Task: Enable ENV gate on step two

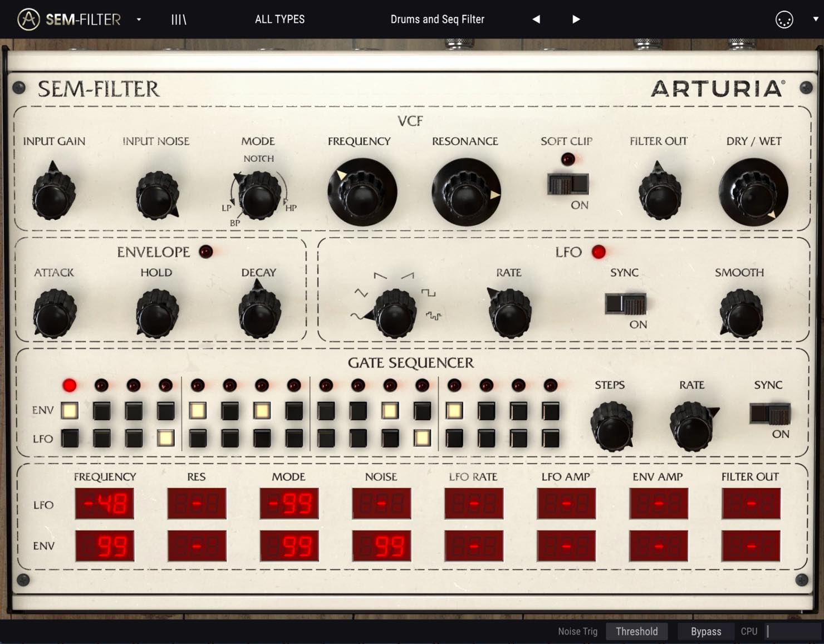Action: pos(102,411)
